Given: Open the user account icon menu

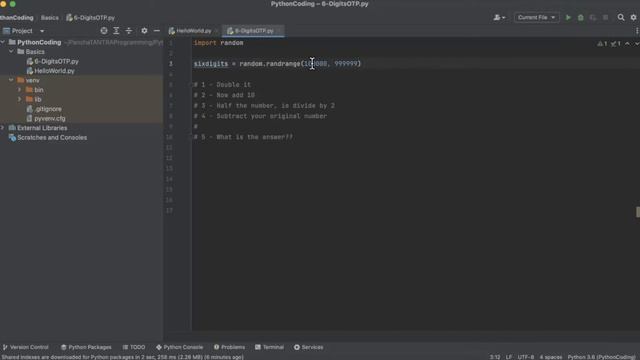Looking at the screenshot, I should click(x=499, y=18).
